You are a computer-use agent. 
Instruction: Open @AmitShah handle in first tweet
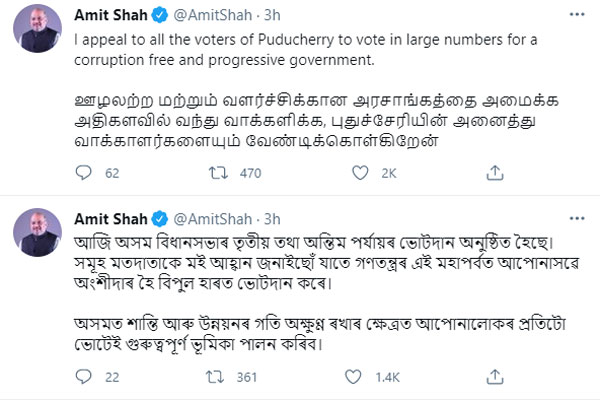click(x=212, y=15)
